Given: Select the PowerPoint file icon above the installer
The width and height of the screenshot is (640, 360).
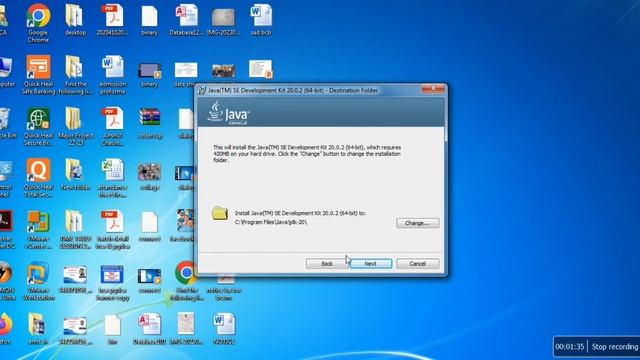Looking at the screenshot, I should click(260, 69).
